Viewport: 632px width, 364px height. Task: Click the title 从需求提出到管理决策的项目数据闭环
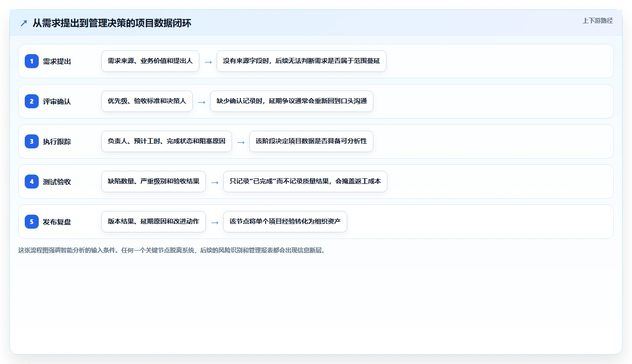pyautogui.click(x=112, y=23)
